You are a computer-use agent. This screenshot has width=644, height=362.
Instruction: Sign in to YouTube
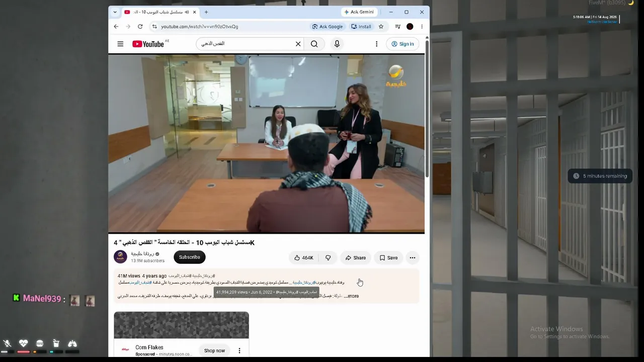click(403, 44)
